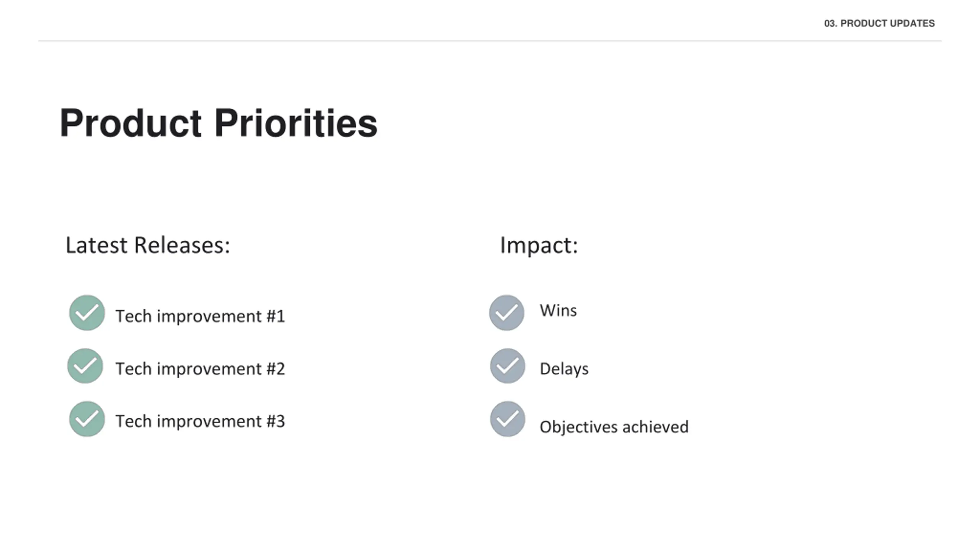This screenshot has width=980, height=551.
Task: Click the word "Product" in the slide title
Action: (131, 123)
